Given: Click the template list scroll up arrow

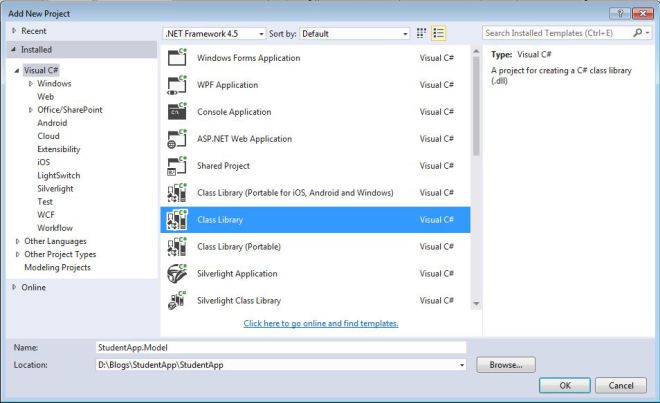Looking at the screenshot, I should 476,51.
